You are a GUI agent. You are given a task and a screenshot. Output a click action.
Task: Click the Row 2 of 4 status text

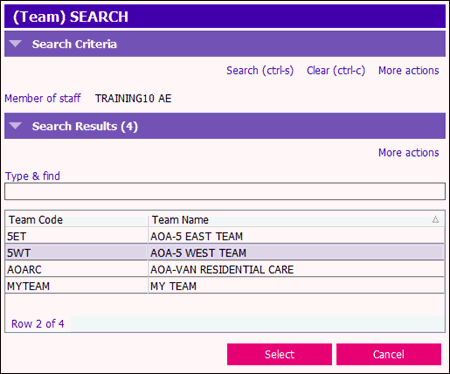pos(38,324)
